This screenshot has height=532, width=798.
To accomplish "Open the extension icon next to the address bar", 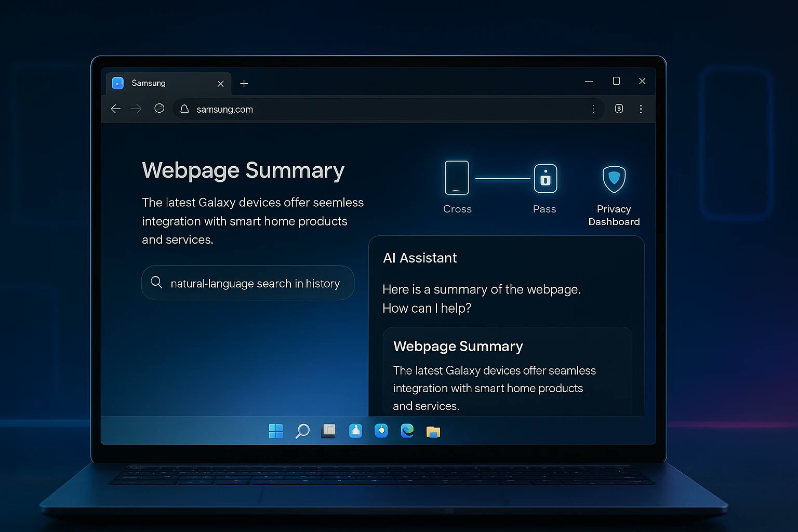I will pyautogui.click(x=619, y=109).
